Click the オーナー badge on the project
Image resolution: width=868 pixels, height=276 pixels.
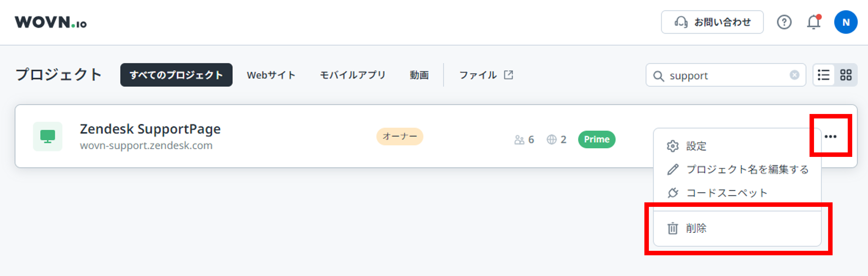point(400,136)
